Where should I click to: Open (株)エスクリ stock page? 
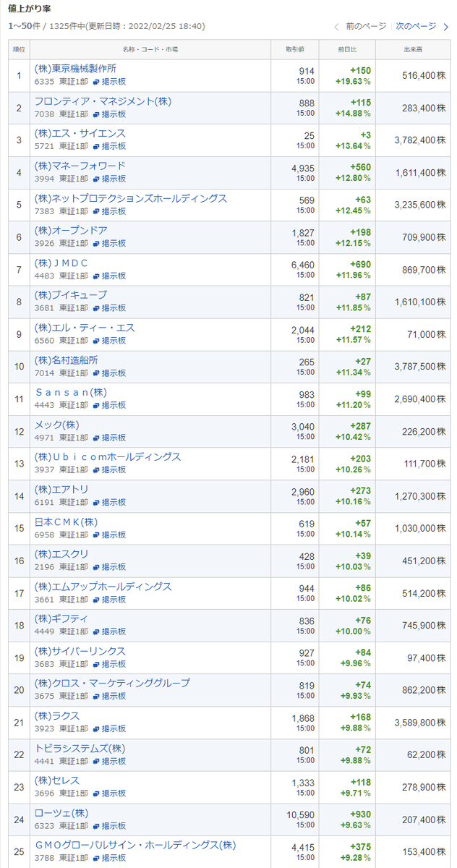tap(61, 553)
